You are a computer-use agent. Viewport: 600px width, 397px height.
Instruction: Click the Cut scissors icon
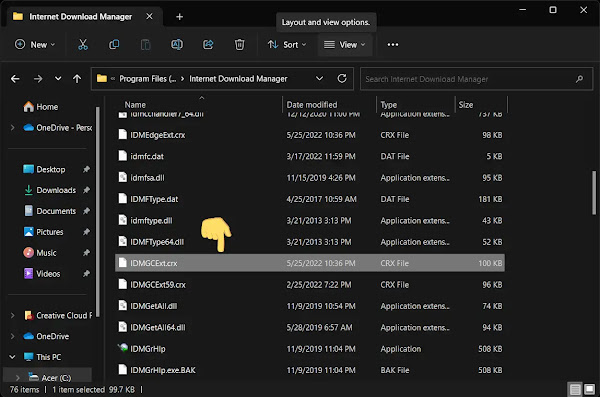coord(83,44)
